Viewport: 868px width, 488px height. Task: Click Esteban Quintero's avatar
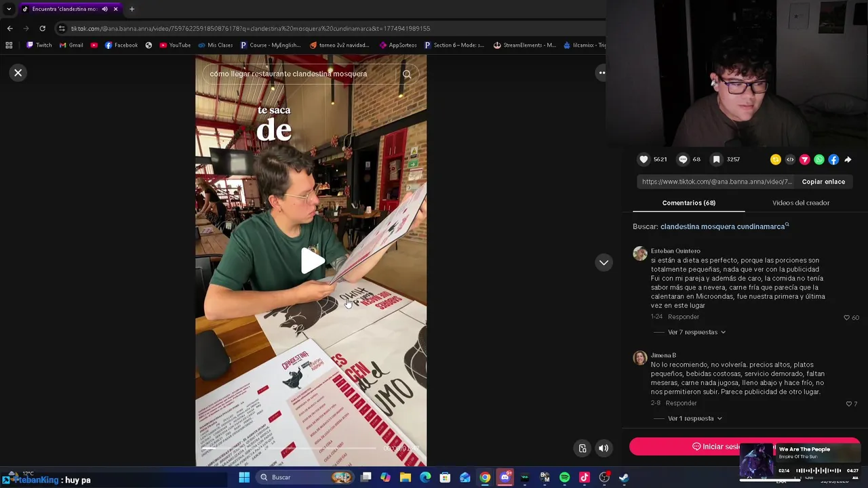click(640, 253)
